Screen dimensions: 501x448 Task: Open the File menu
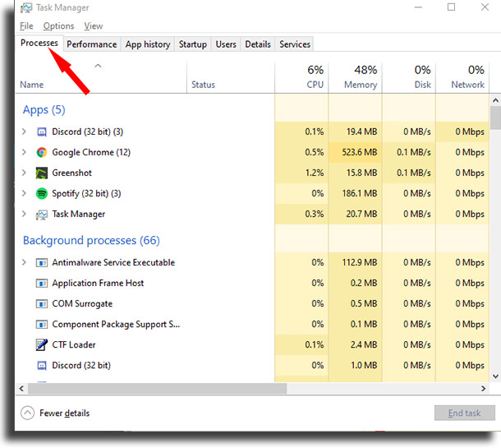point(26,26)
